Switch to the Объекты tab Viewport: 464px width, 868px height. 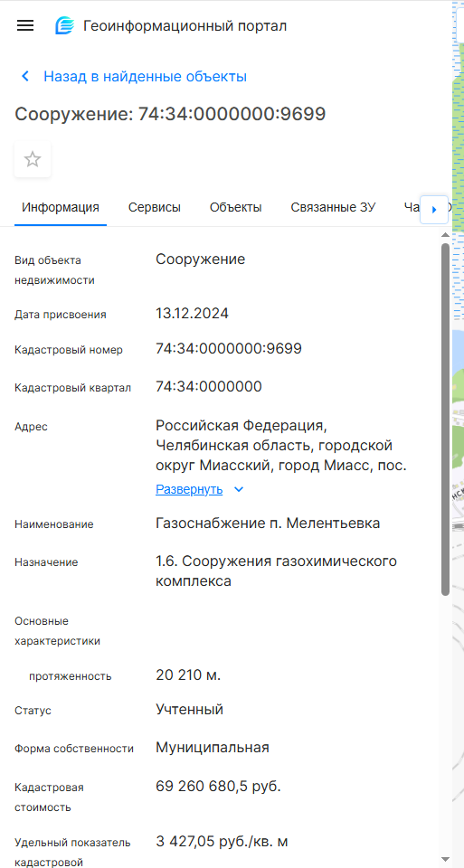(x=235, y=208)
